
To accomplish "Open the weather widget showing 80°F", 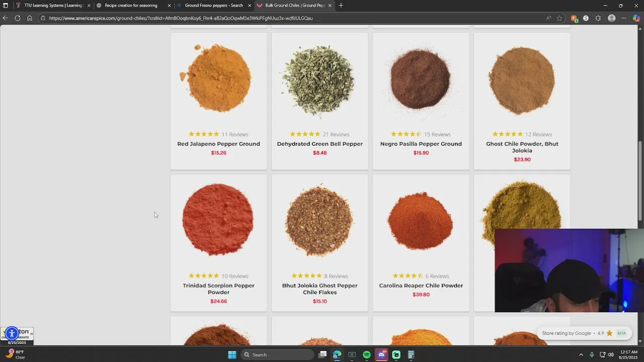I will [x=15, y=354].
